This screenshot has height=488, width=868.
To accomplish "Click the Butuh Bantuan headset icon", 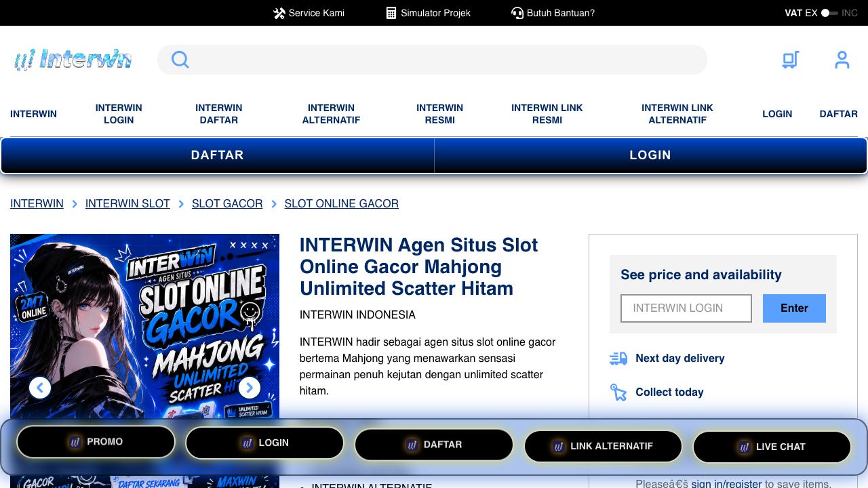I will (517, 13).
